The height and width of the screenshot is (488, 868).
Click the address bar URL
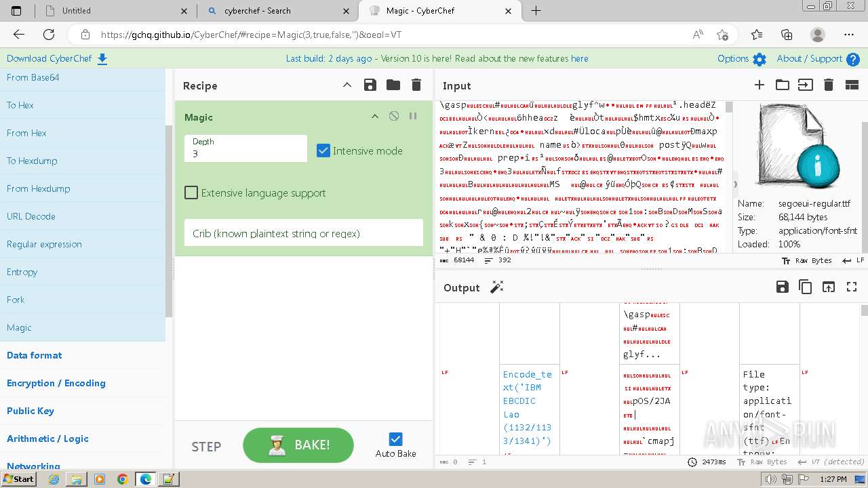pos(251,35)
